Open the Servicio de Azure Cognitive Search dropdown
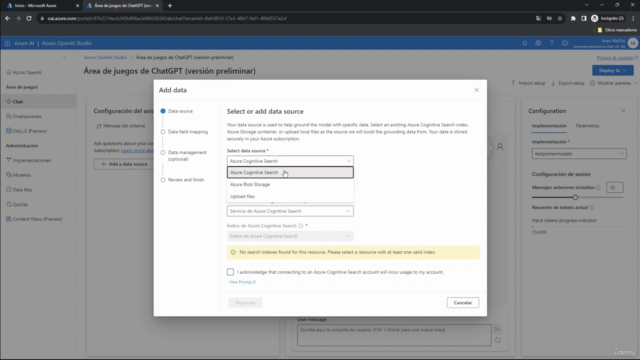This screenshot has width=640, height=360. click(290, 211)
